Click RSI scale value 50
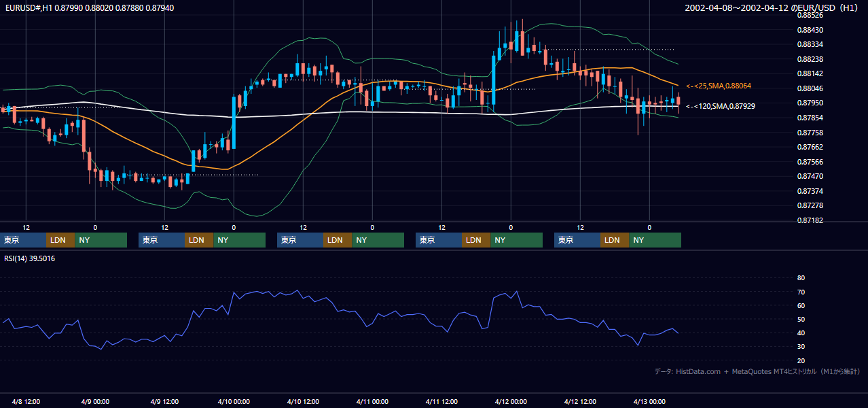 pyautogui.click(x=801, y=320)
